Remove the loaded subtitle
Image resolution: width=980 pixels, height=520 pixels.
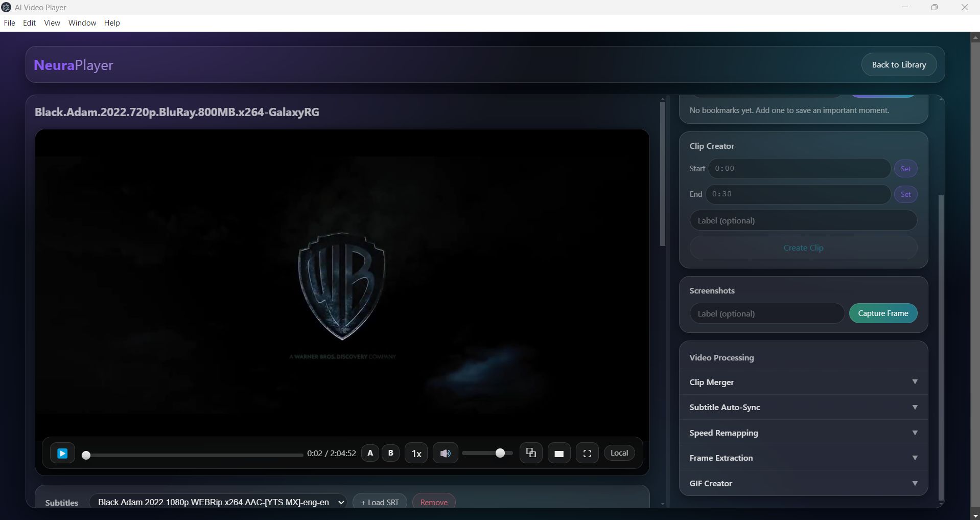click(434, 502)
